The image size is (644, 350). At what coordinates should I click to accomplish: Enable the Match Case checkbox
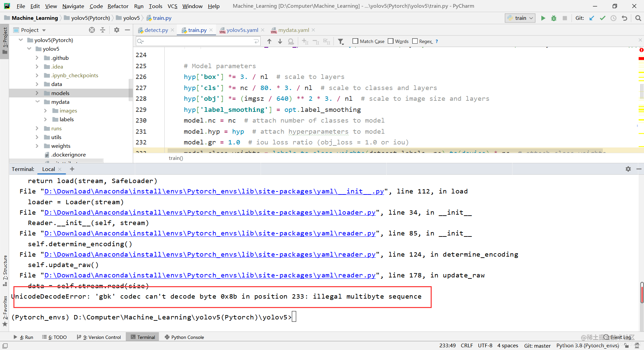[356, 41]
